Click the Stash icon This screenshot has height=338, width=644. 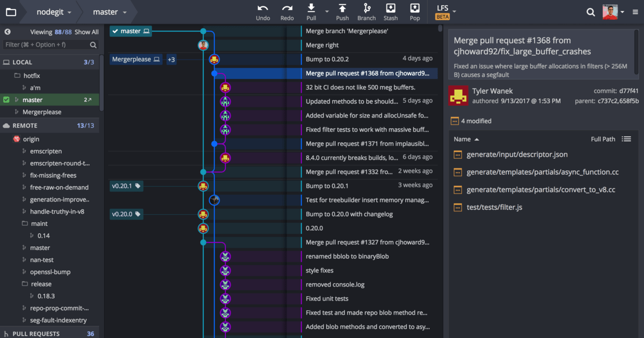[x=390, y=10]
